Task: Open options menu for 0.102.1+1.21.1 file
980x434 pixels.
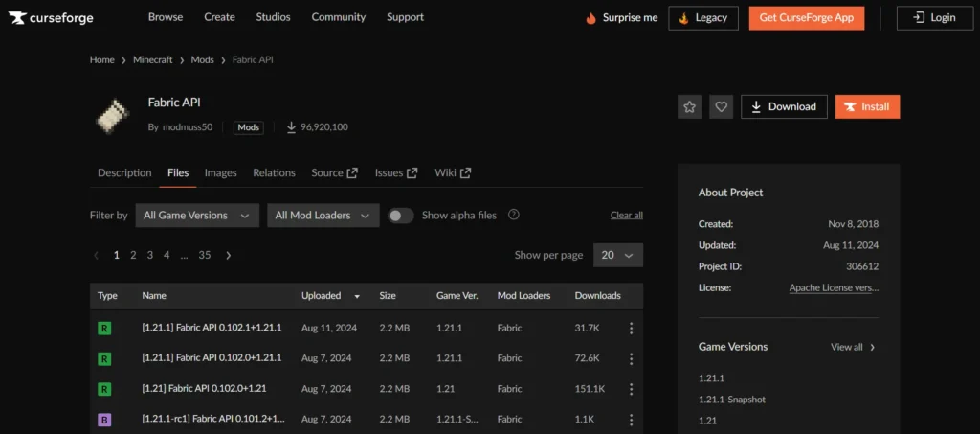Action: [632, 328]
